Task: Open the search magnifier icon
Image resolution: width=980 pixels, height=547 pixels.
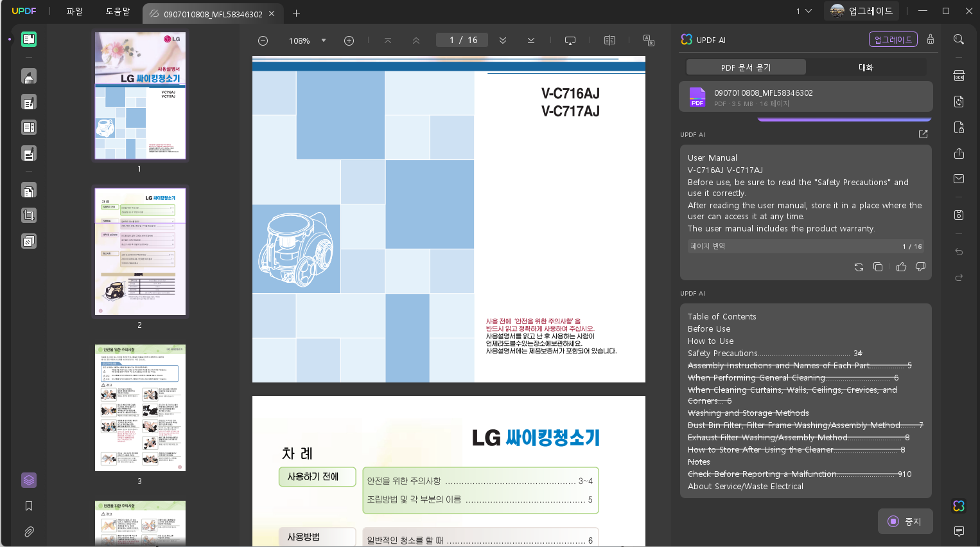Action: point(959,39)
